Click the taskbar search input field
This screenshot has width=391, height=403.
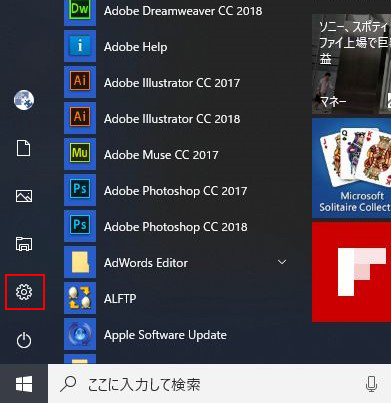coord(219,384)
